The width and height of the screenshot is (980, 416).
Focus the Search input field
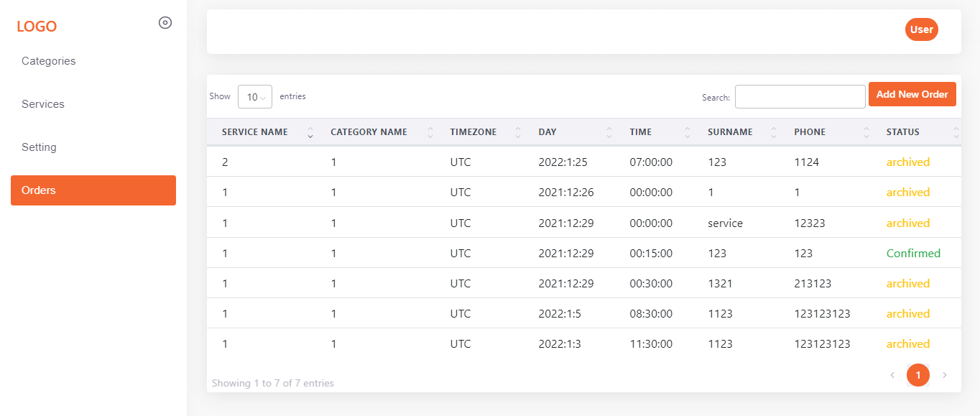[x=800, y=97]
